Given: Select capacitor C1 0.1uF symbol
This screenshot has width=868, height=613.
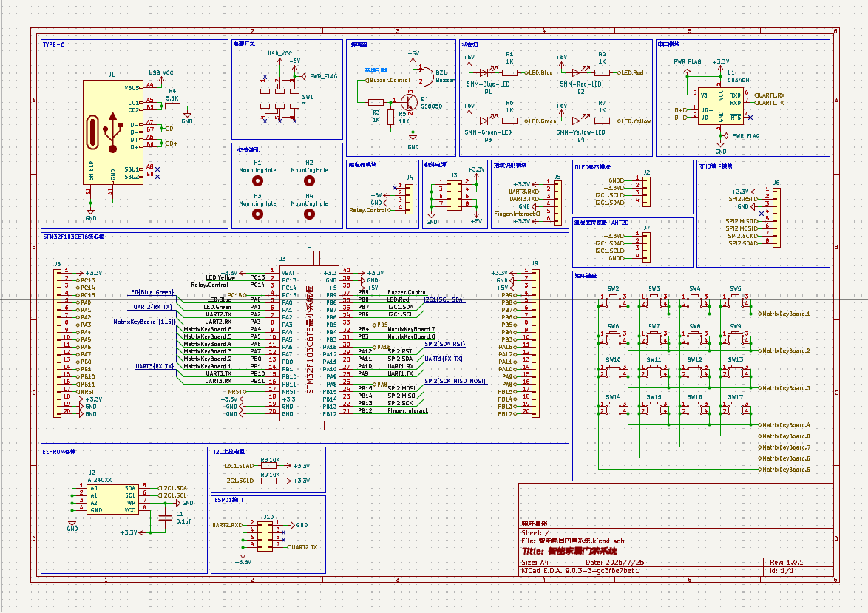Looking at the screenshot, I should coord(165,518).
